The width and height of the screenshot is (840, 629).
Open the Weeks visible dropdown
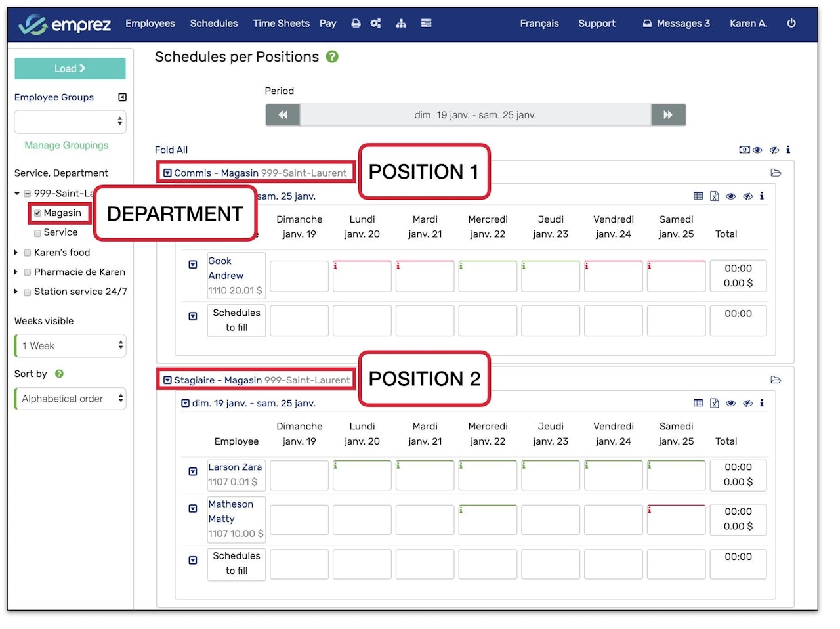point(70,346)
